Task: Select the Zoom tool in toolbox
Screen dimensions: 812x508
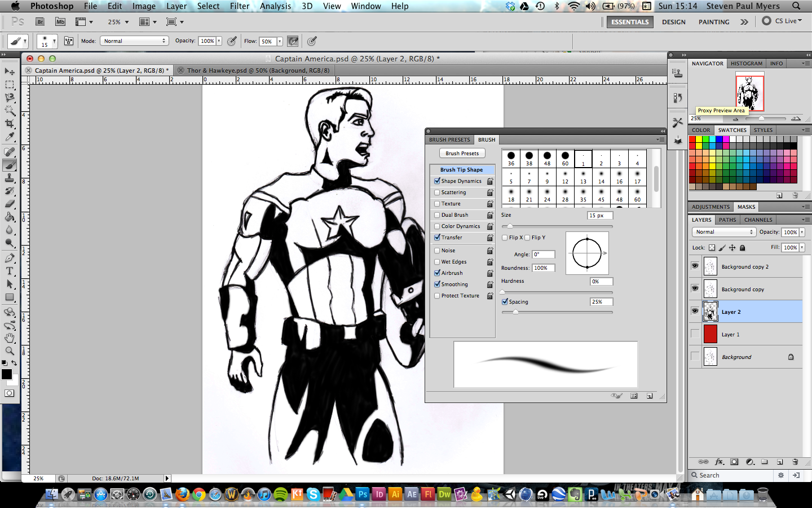Action: coord(10,351)
